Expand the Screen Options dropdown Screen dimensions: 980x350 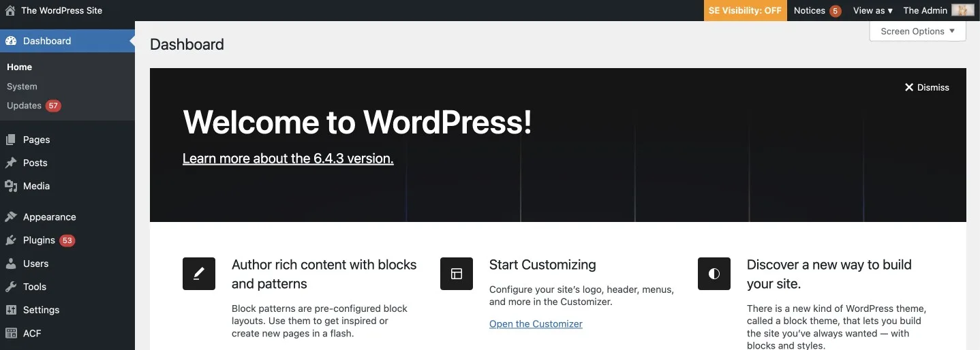(917, 31)
